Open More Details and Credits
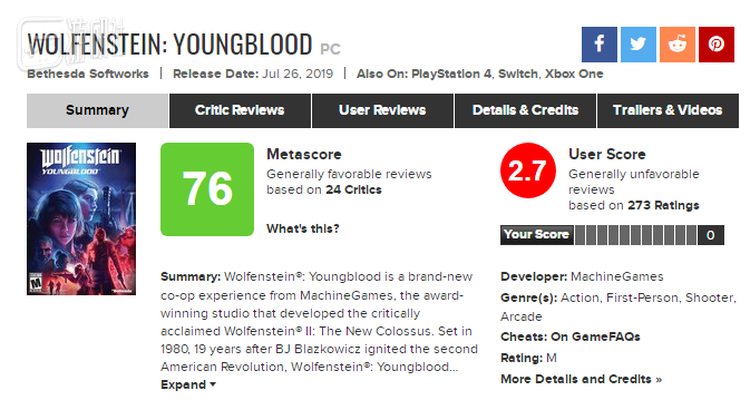The height and width of the screenshot is (400, 750). (581, 379)
